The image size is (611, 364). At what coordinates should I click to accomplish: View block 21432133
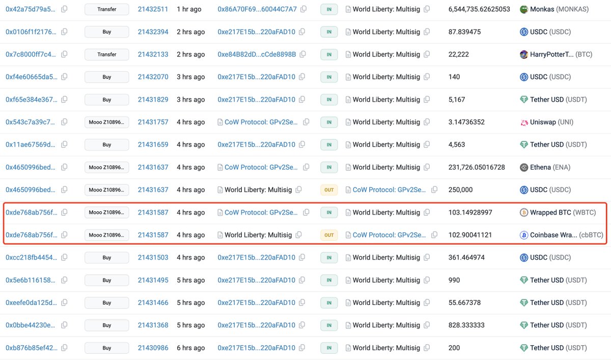(153, 54)
